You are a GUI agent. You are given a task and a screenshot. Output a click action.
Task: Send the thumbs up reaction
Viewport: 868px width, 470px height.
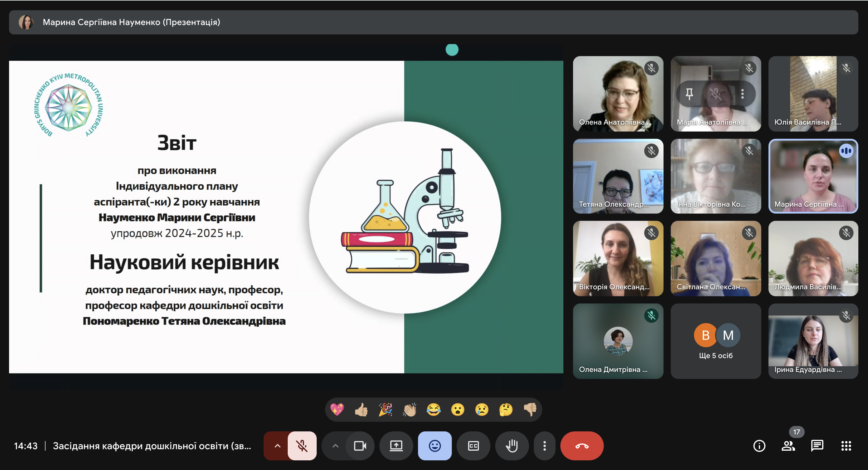tap(361, 410)
